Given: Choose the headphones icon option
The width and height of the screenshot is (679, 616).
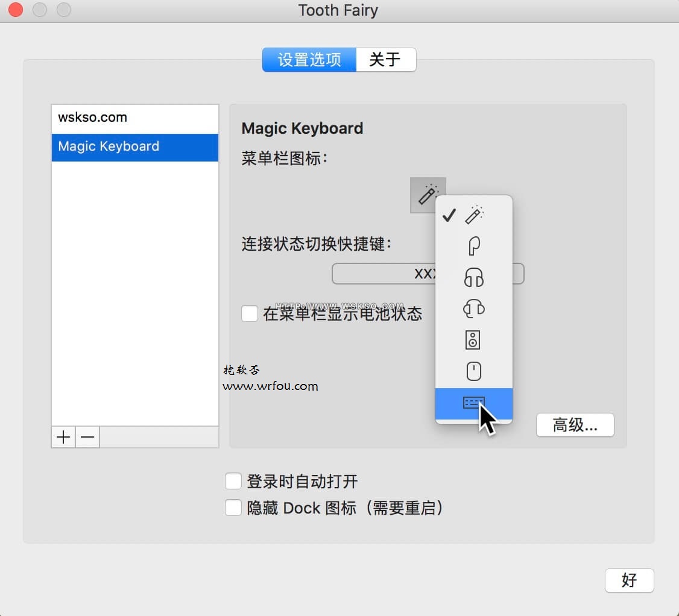Looking at the screenshot, I should [474, 277].
